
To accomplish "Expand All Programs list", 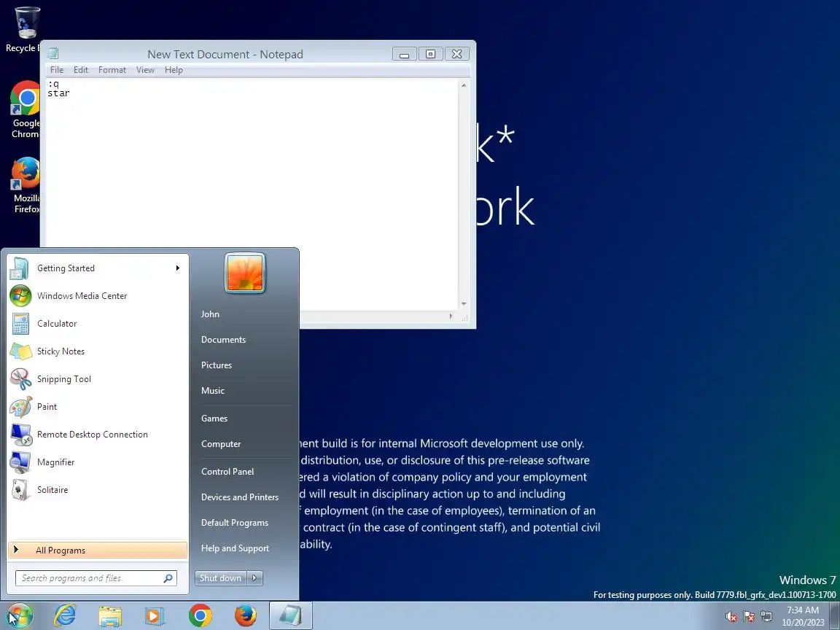I will point(98,551).
